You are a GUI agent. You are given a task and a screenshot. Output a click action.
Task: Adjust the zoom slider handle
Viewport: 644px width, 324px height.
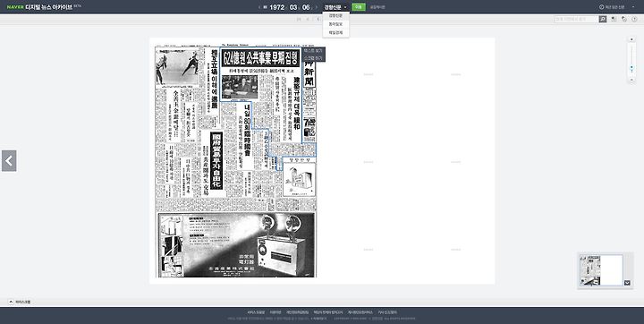point(631,67)
